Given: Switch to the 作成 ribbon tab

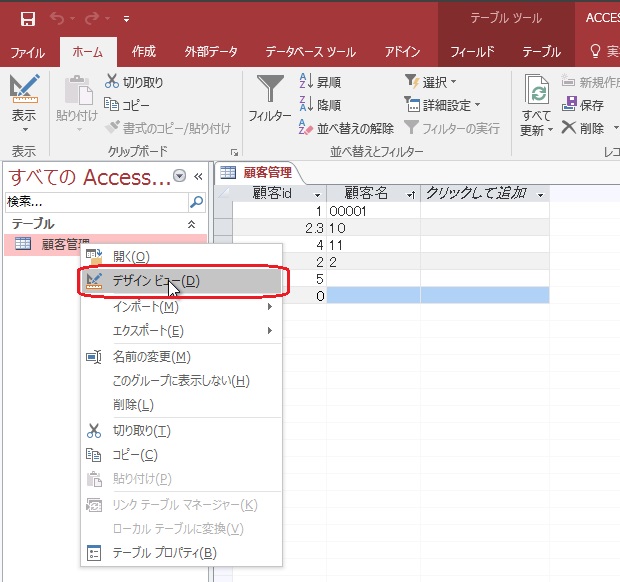Looking at the screenshot, I should (143, 51).
